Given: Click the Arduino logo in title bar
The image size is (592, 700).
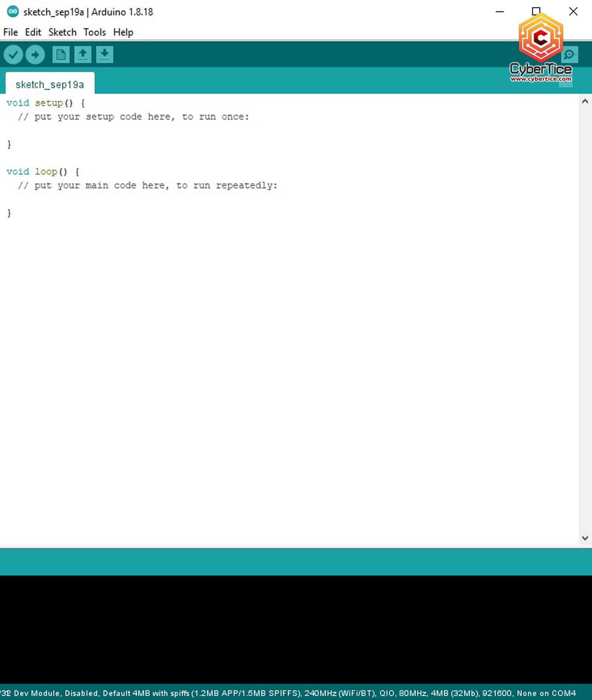Looking at the screenshot, I should (x=13, y=12).
